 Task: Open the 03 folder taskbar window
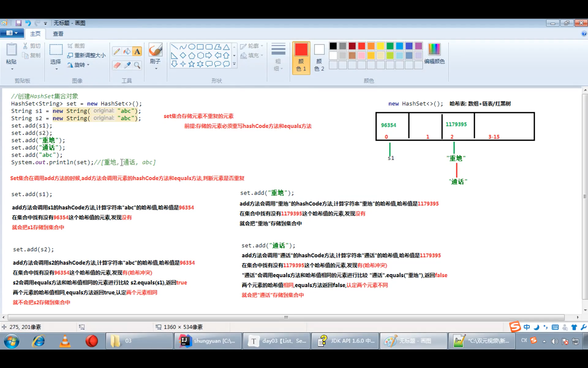139,341
